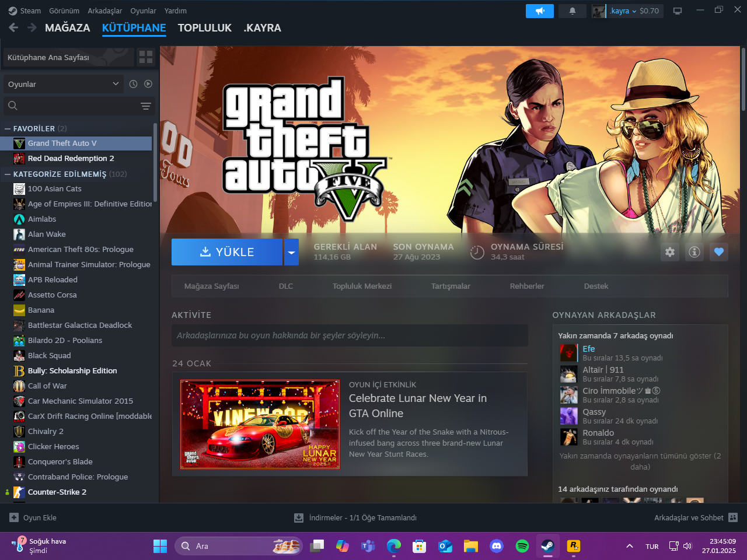The image size is (747, 560).
Task: Open the Oyunlar menu in menu bar
Action: point(143,10)
